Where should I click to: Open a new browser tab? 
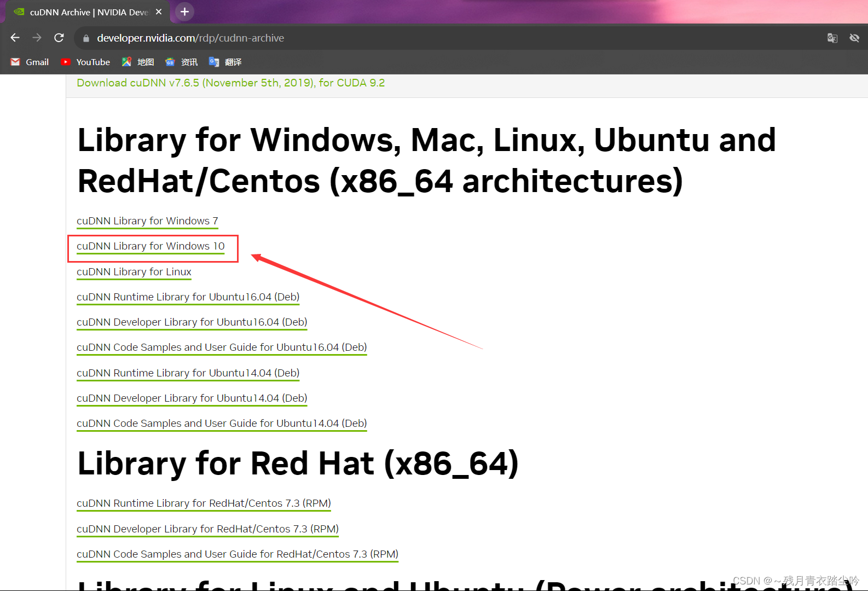tap(185, 12)
